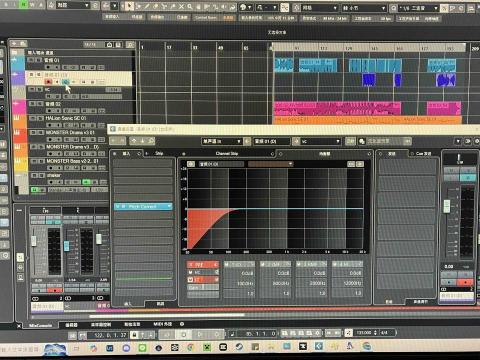Click teal fader handle in lower-left MixConsole
This screenshot has width=480, height=360.
(x=66, y=246)
